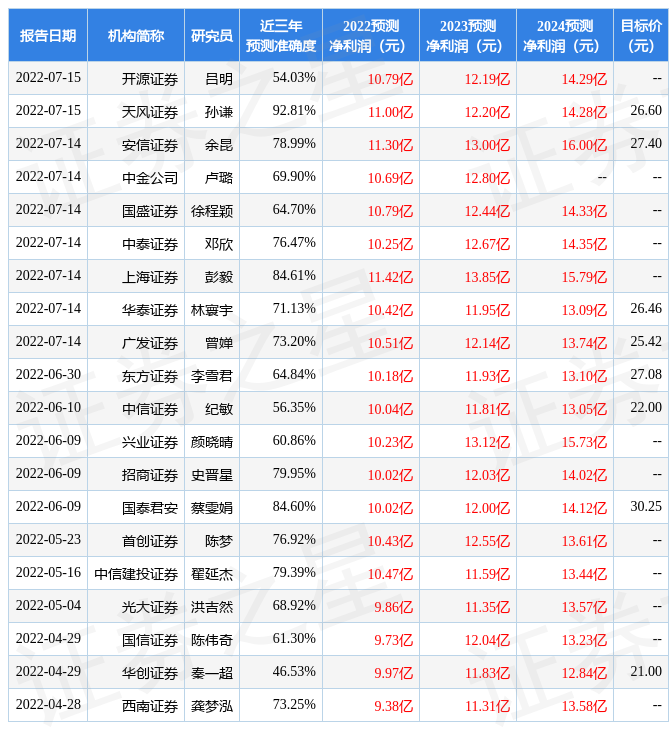Click the 研究员 column header
Viewport: 669px width, 730px height.
pos(212,35)
